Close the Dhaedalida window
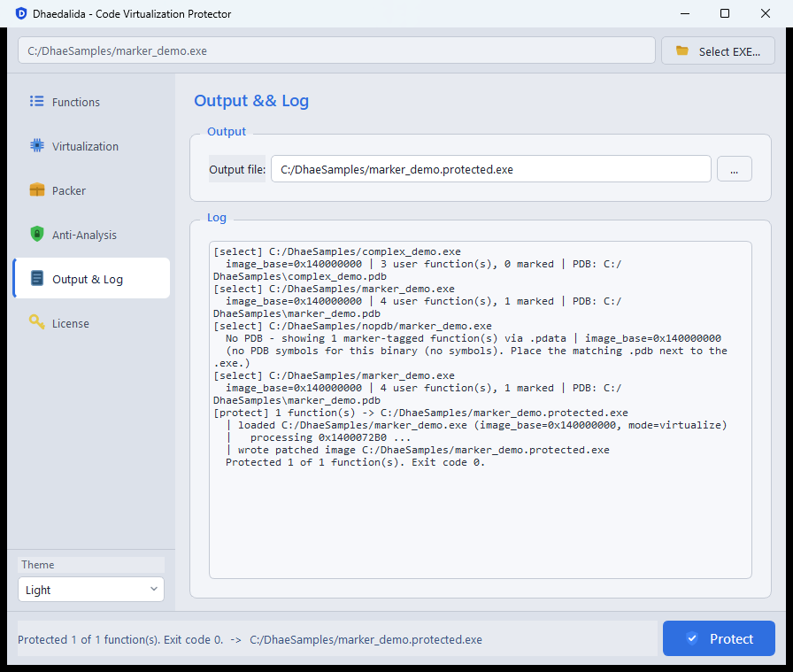The height and width of the screenshot is (672, 793). tap(766, 13)
